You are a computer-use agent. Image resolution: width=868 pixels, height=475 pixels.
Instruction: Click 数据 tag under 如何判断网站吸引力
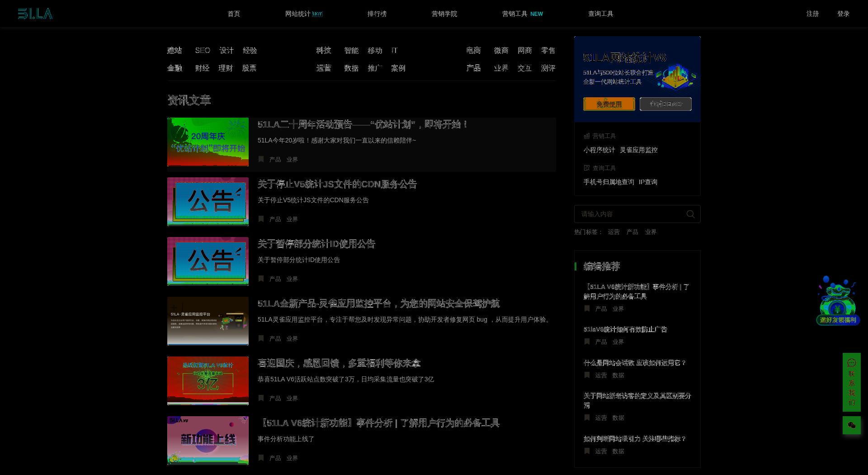(x=618, y=451)
